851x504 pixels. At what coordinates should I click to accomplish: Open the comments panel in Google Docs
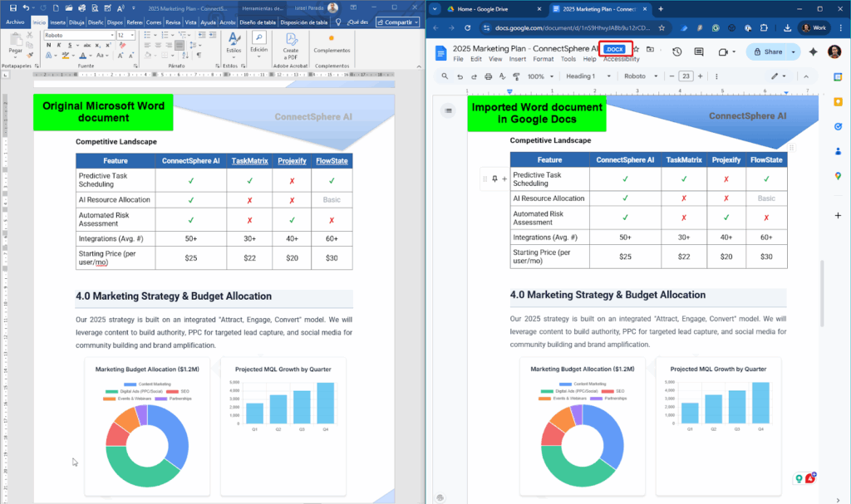(699, 51)
